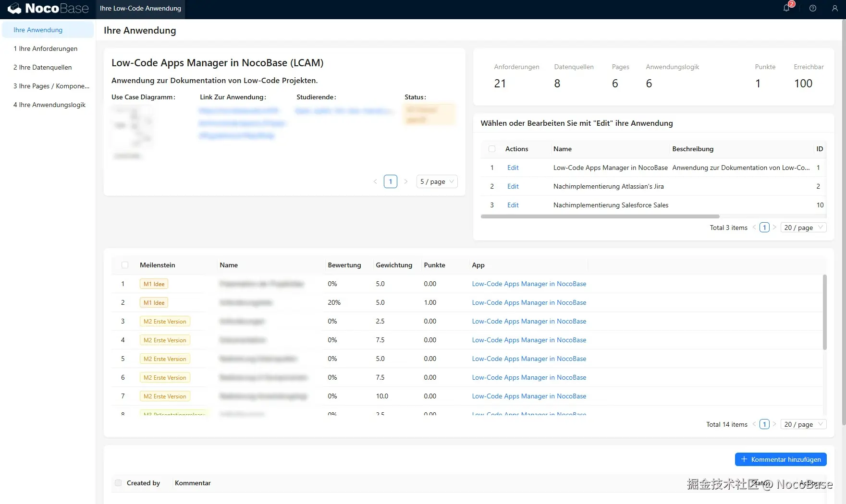Click the Kommentar hinzufügen button
The width and height of the screenshot is (846, 504).
pos(781,459)
